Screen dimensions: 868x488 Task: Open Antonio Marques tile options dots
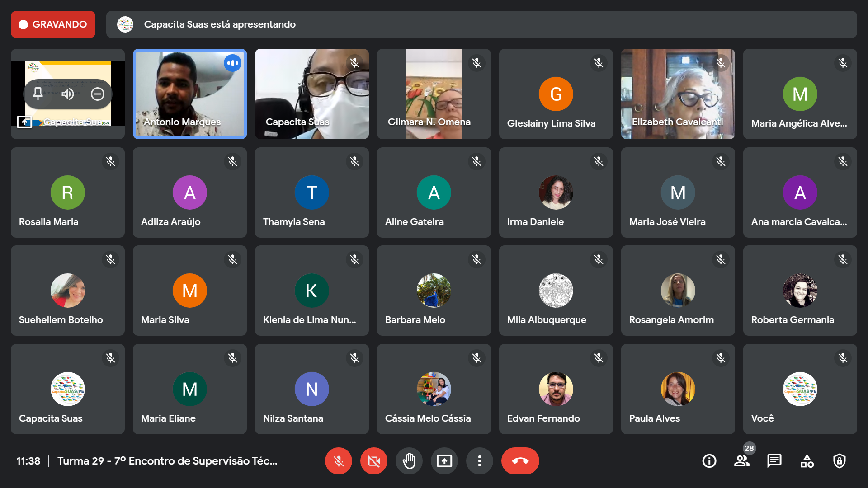[x=233, y=63]
